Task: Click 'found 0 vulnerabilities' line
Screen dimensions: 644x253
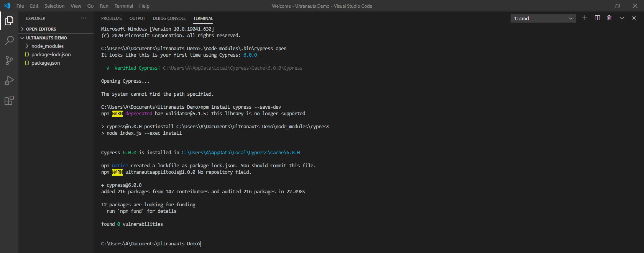Action: click(132, 224)
